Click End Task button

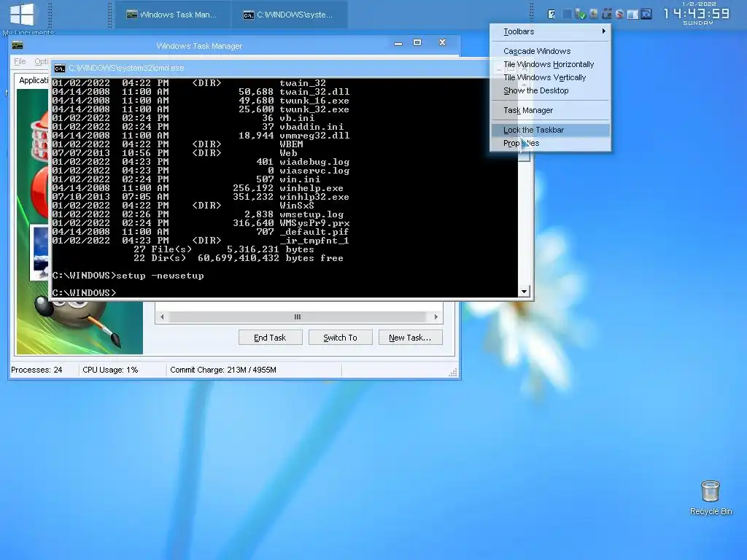(x=270, y=338)
